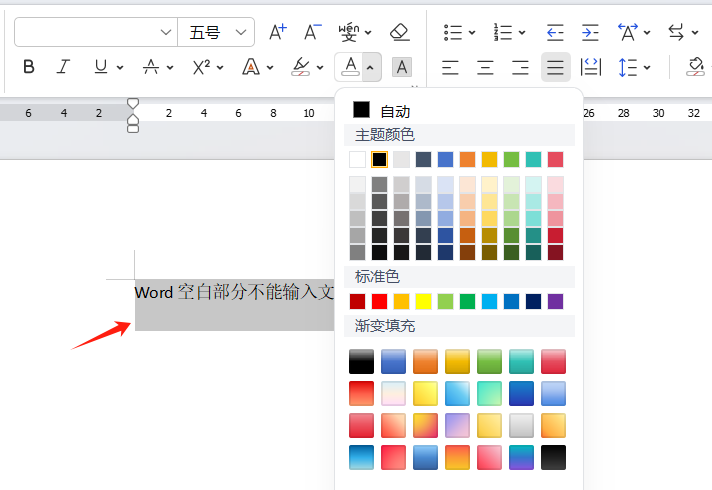The image size is (712, 490).
Task: Select black theme color swatch
Action: tap(379, 159)
